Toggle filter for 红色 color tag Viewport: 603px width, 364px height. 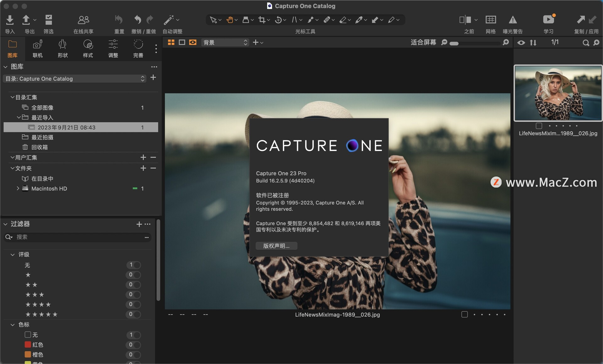[x=133, y=345]
